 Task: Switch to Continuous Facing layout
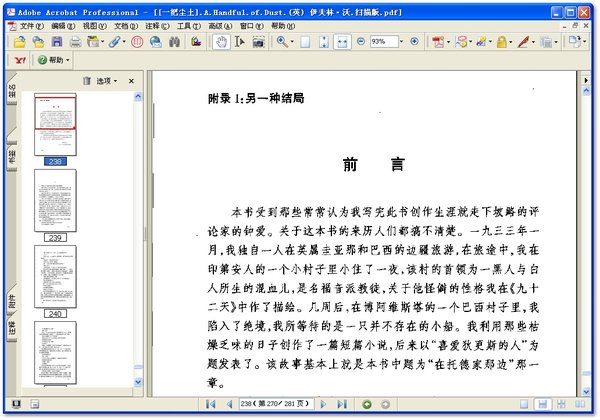(x=561, y=404)
